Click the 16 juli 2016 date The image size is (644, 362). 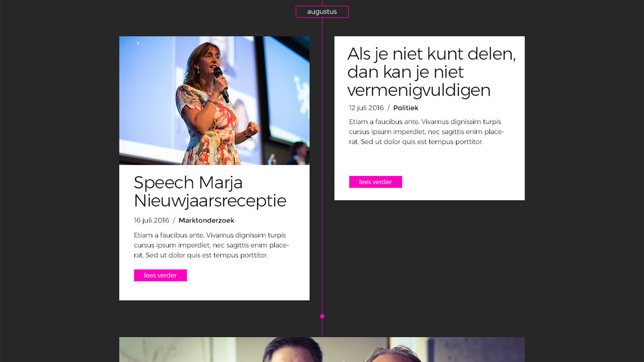pyautogui.click(x=151, y=220)
